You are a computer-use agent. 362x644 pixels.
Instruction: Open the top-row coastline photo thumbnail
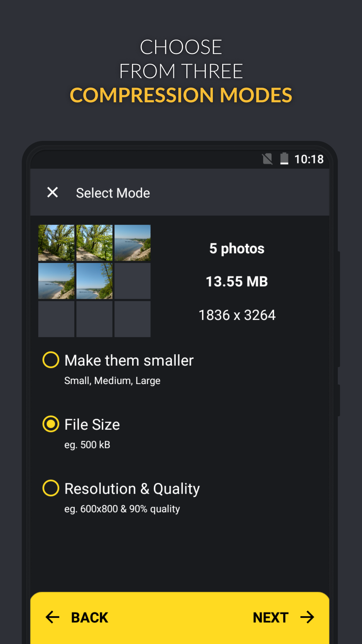click(x=132, y=243)
